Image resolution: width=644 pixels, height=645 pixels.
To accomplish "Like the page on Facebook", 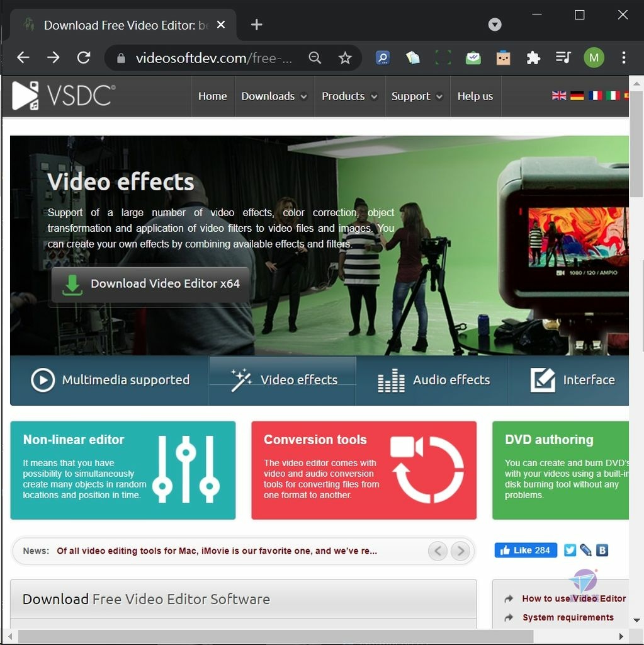I will pyautogui.click(x=526, y=550).
